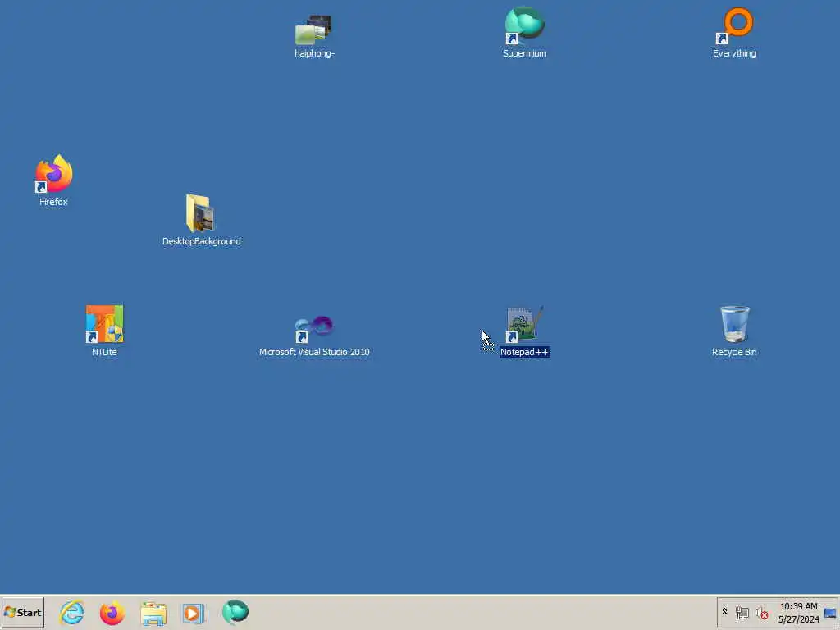
Task: Launch Firefox from the taskbar
Action: point(112,612)
